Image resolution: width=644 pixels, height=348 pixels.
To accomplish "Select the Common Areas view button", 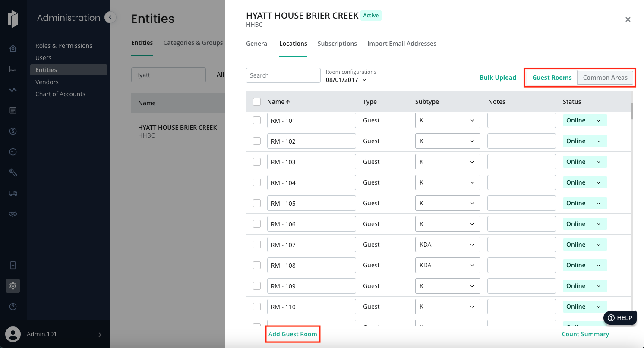I will coord(605,78).
